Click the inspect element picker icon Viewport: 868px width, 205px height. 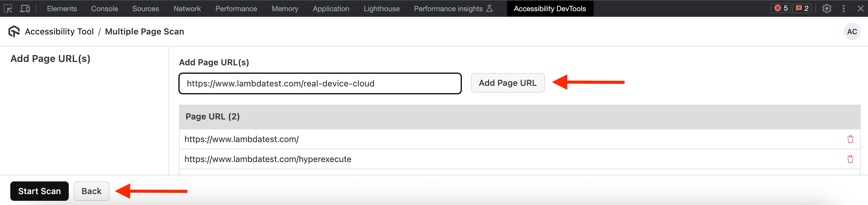pos(8,8)
